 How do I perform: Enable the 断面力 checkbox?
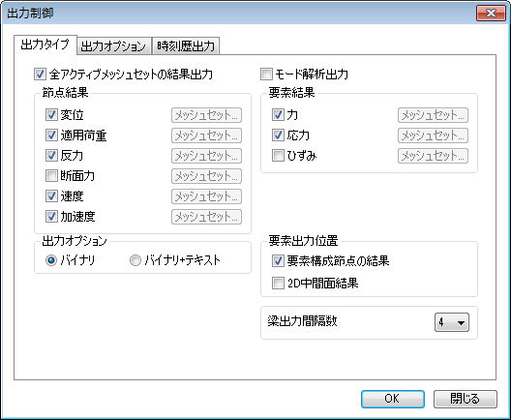click(x=51, y=175)
